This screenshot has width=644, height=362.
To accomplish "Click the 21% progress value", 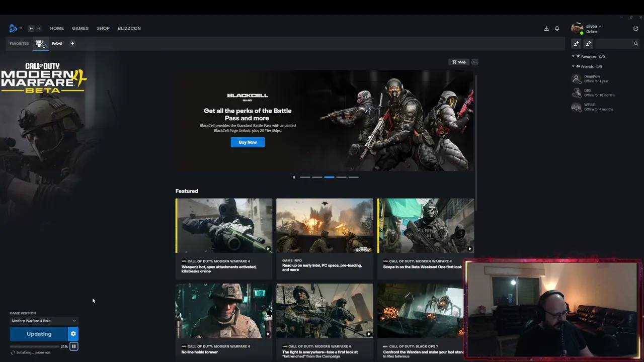I will pyautogui.click(x=64, y=346).
